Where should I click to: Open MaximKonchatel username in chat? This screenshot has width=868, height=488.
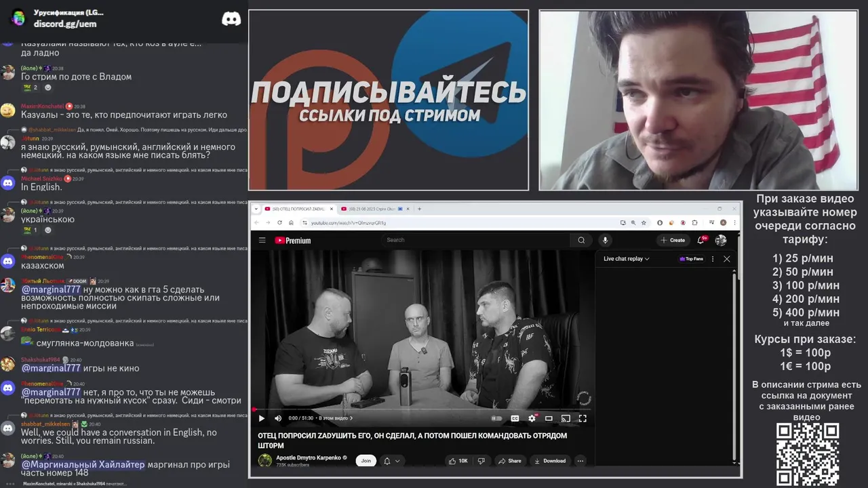pyautogui.click(x=42, y=106)
